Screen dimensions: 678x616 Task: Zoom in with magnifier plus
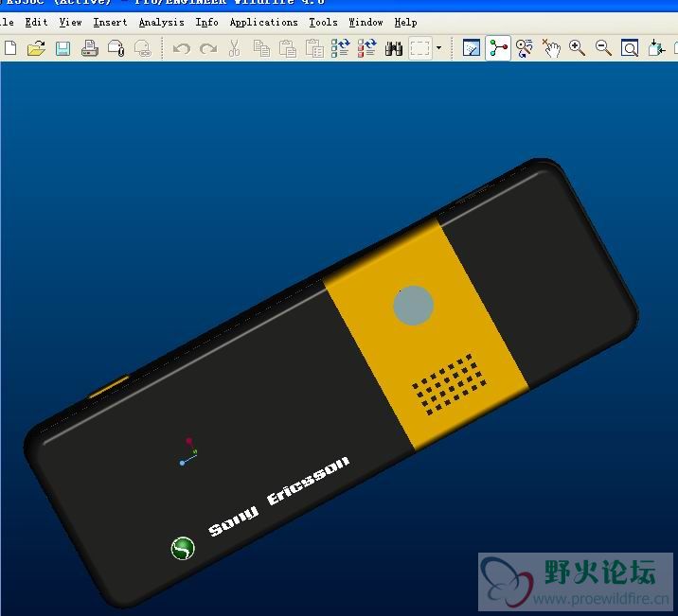(x=578, y=48)
